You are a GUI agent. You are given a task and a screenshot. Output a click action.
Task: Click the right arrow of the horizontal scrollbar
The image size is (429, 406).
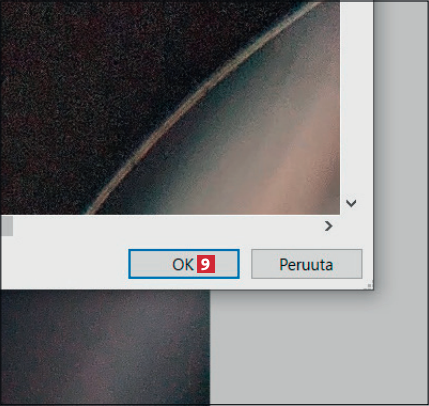tap(328, 226)
